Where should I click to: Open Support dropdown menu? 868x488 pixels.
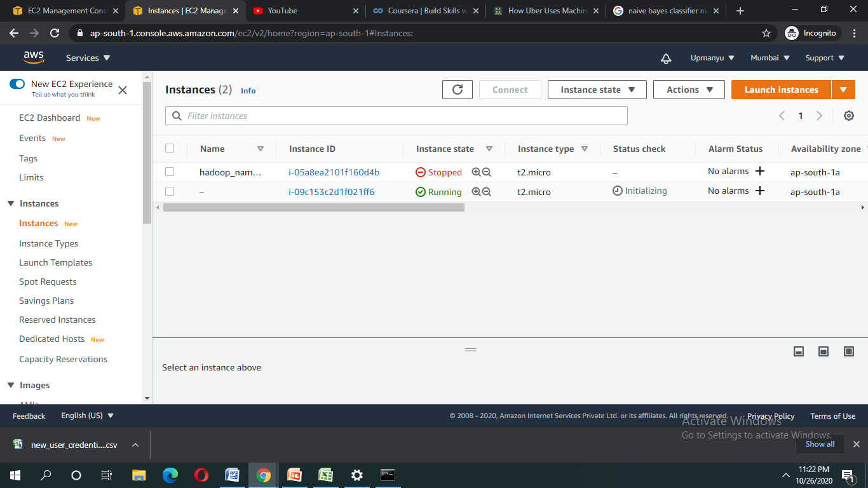825,58
